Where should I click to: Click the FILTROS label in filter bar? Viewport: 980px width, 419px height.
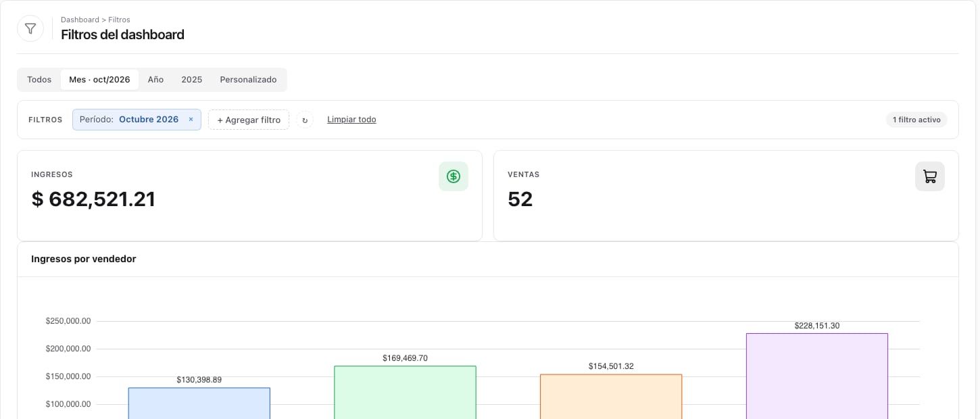coord(45,120)
